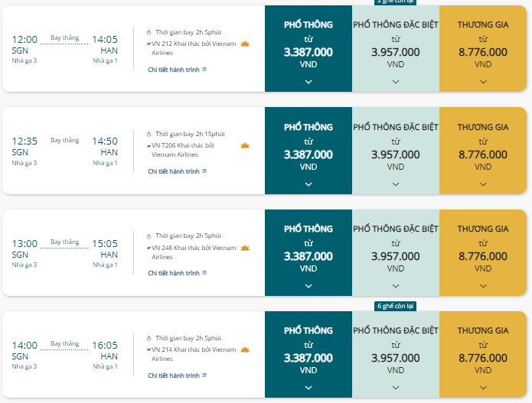
Task: Click the clock icon for the 12:35 flight duration
Action: click(x=149, y=134)
